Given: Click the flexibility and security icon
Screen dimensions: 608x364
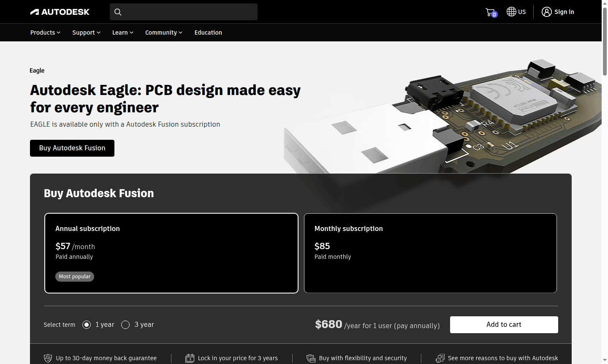Looking at the screenshot, I should coord(311,358).
